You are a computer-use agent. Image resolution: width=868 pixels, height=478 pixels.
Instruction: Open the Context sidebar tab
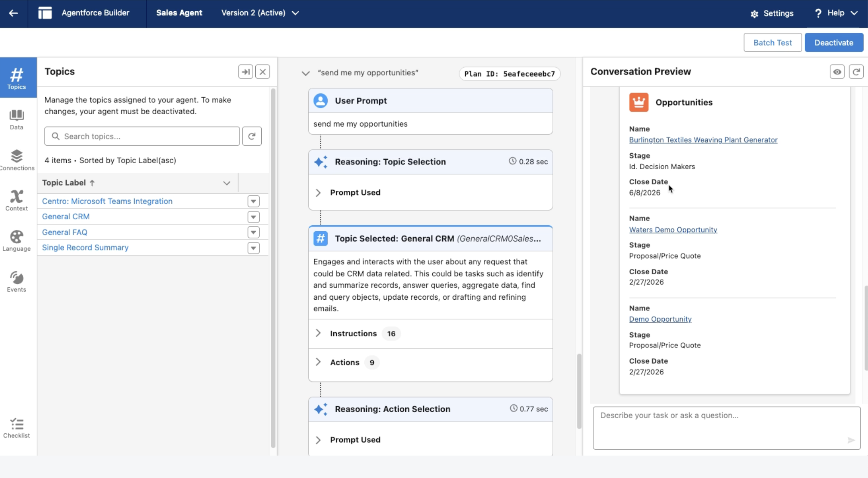tap(17, 200)
